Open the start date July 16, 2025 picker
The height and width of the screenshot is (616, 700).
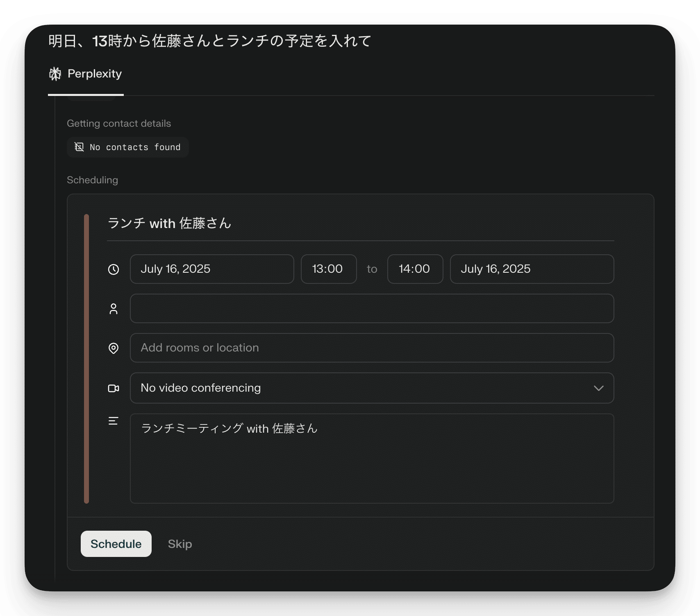[x=212, y=269]
